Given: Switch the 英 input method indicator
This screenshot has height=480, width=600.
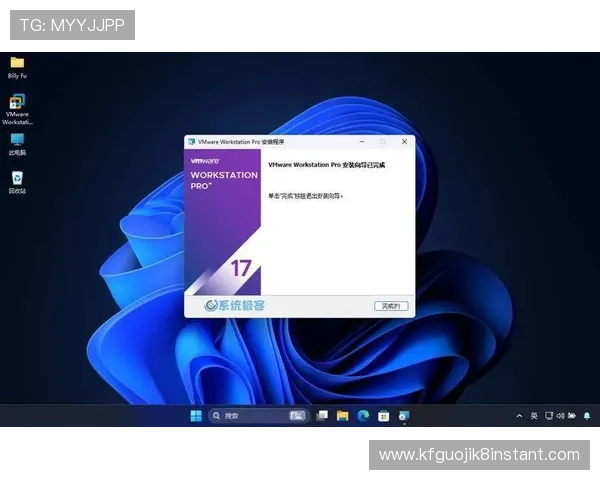Looking at the screenshot, I should point(534,415).
